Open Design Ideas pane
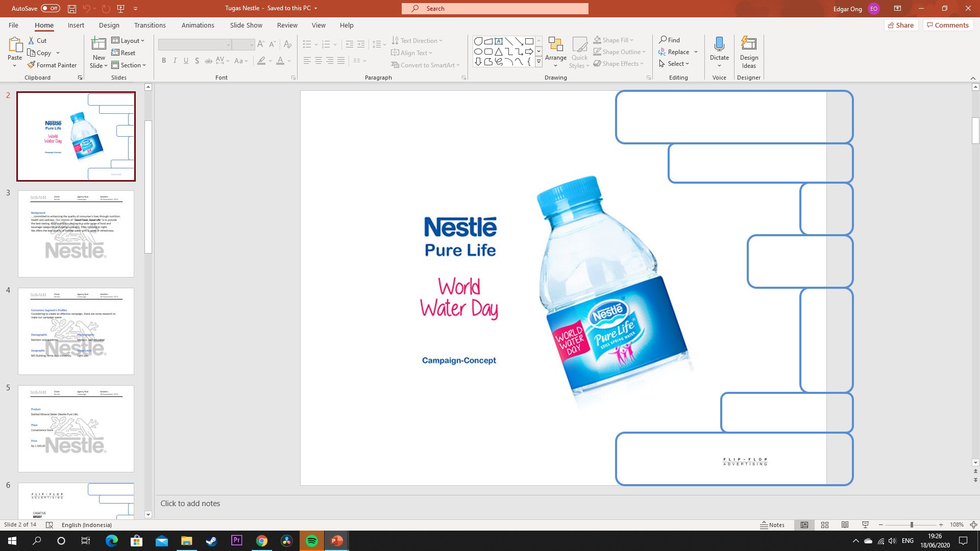This screenshot has height=551, width=980. (x=749, y=52)
